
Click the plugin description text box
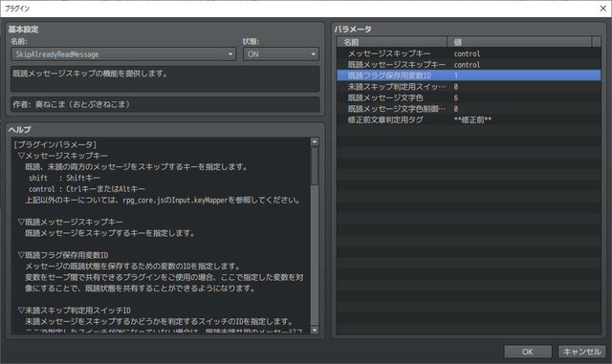pos(165,78)
